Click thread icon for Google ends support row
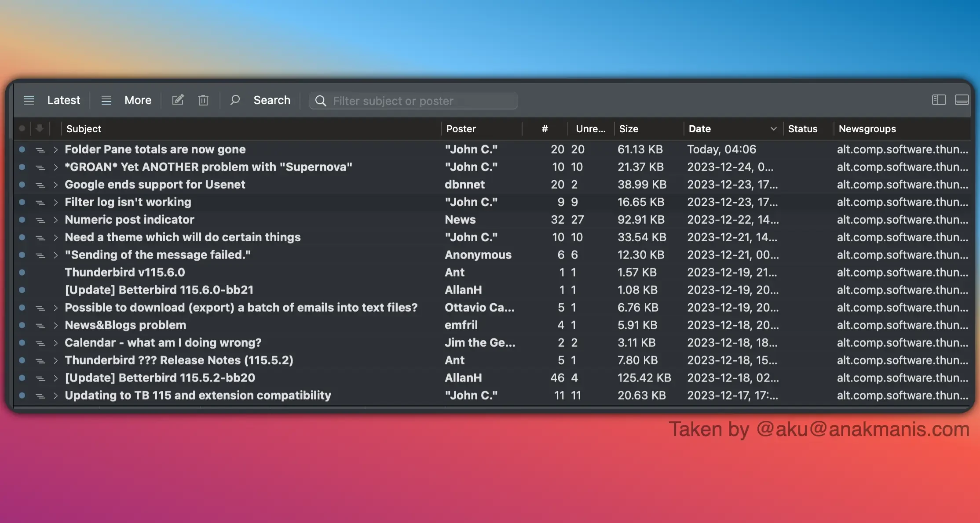Screen dimensions: 980x523 pyautogui.click(x=40, y=185)
